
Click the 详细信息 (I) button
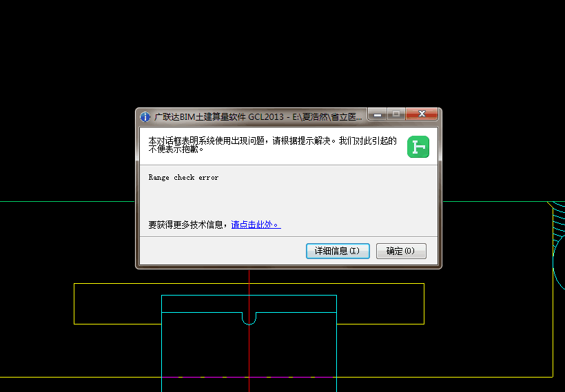pos(338,251)
